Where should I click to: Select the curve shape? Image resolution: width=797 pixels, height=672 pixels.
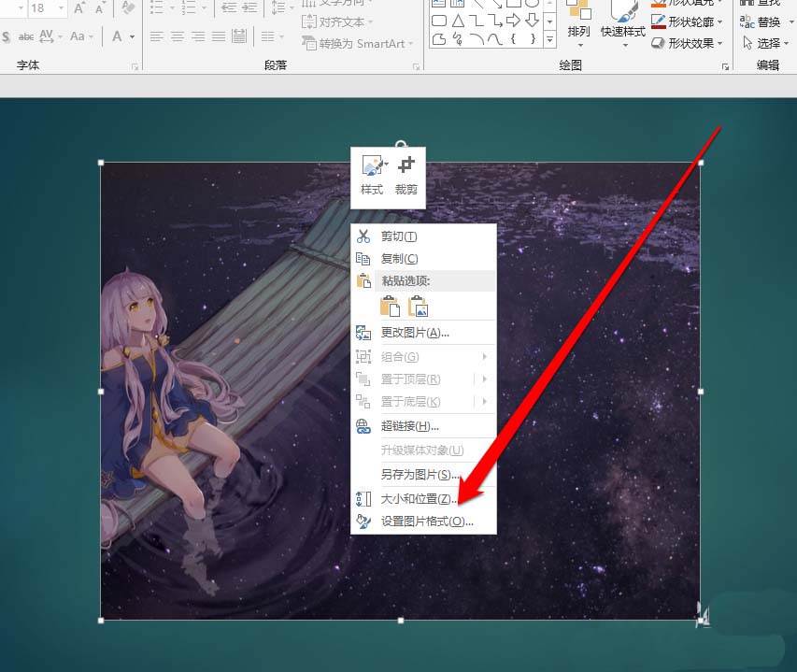click(495, 39)
